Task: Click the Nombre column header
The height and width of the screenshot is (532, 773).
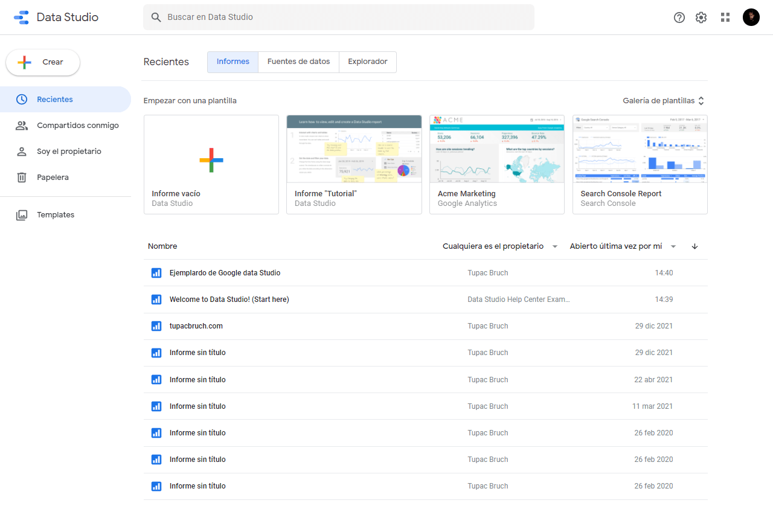Action: 162,246
